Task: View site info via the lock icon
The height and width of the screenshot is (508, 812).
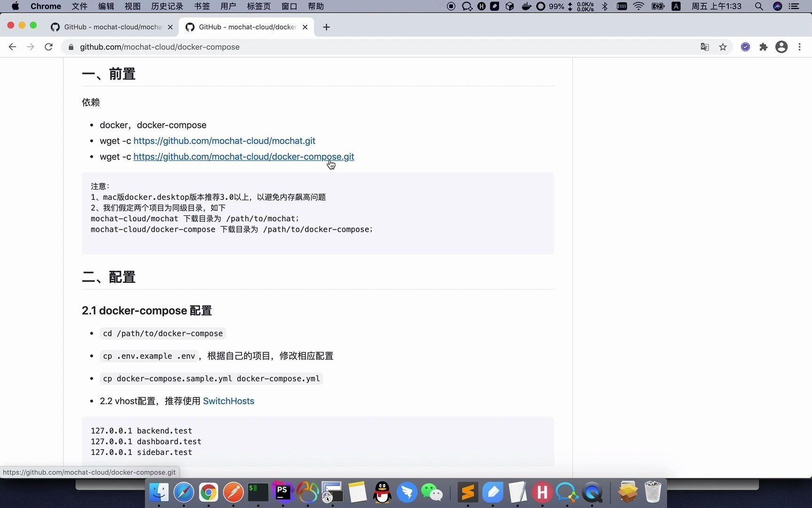Action: 71,47
